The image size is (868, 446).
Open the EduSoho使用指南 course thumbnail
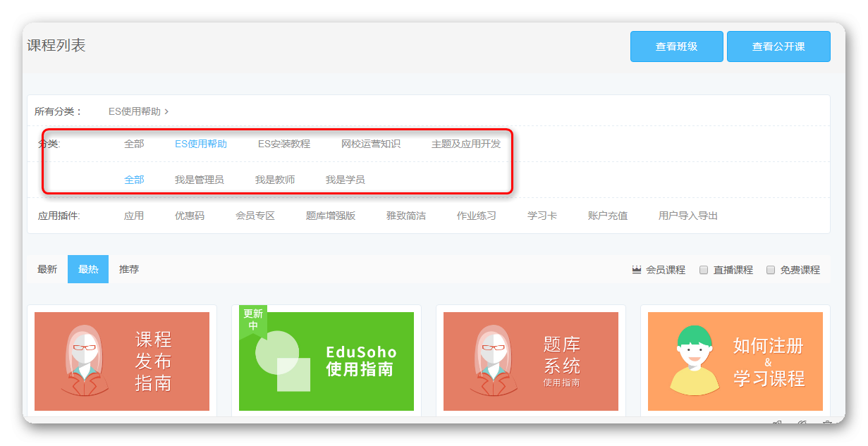coord(326,361)
